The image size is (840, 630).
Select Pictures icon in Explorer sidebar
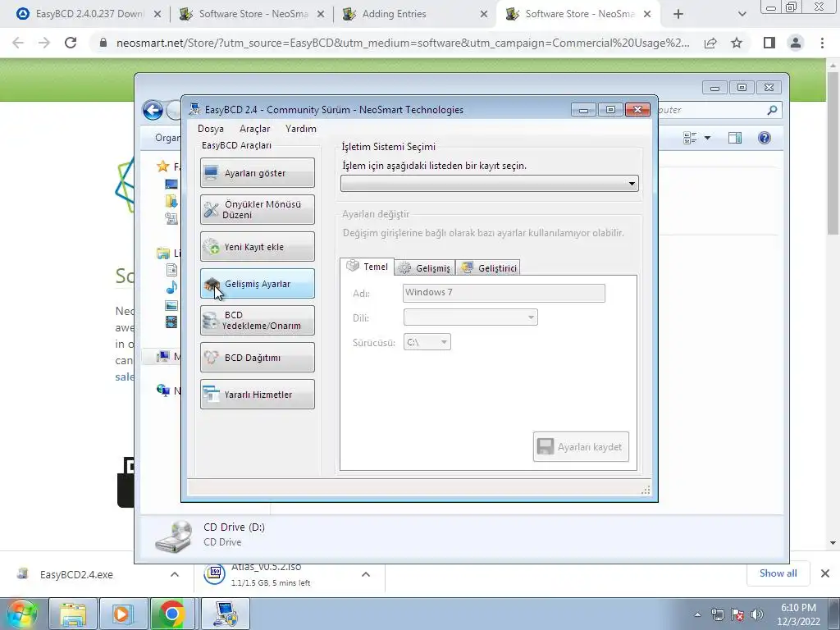(x=171, y=305)
